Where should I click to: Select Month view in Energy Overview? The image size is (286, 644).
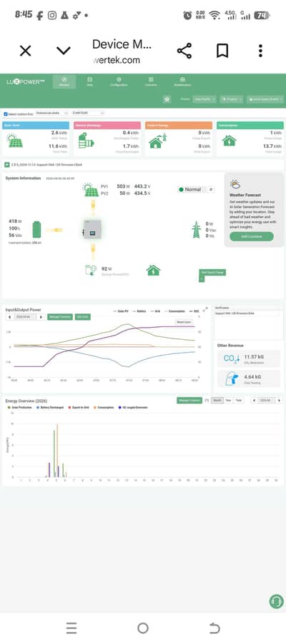pyautogui.click(x=217, y=400)
